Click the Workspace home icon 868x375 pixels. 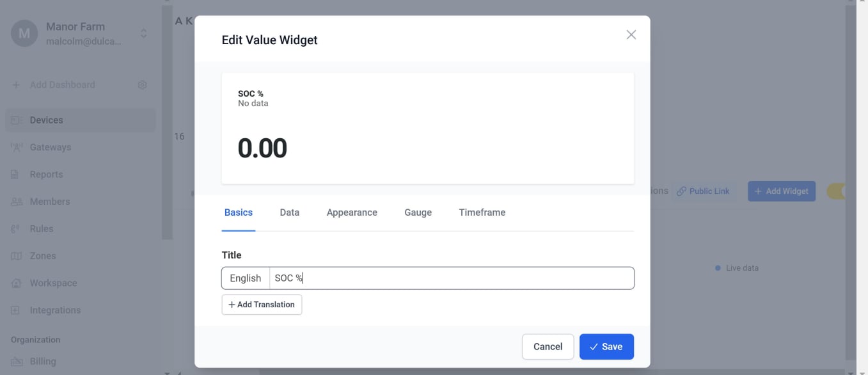point(15,283)
